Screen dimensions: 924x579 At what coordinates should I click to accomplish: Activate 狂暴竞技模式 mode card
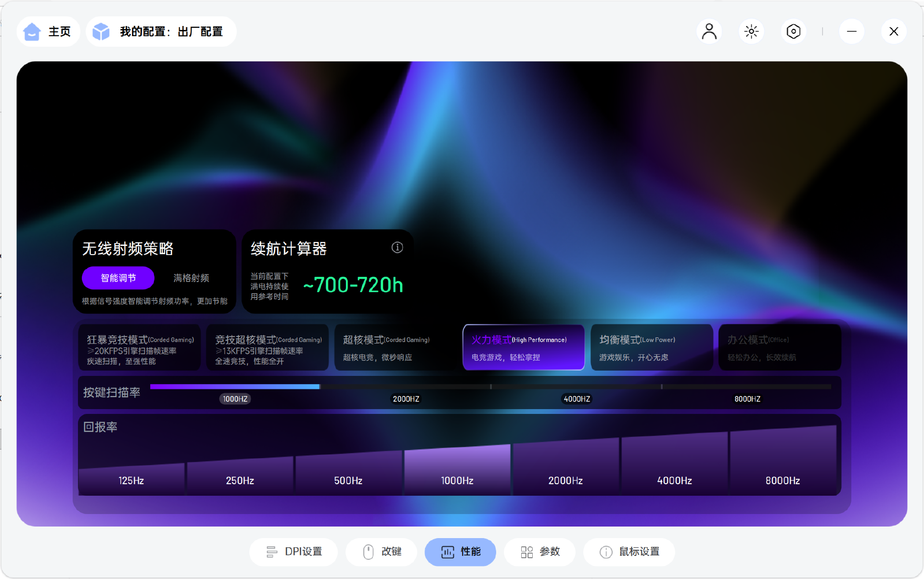coord(140,347)
